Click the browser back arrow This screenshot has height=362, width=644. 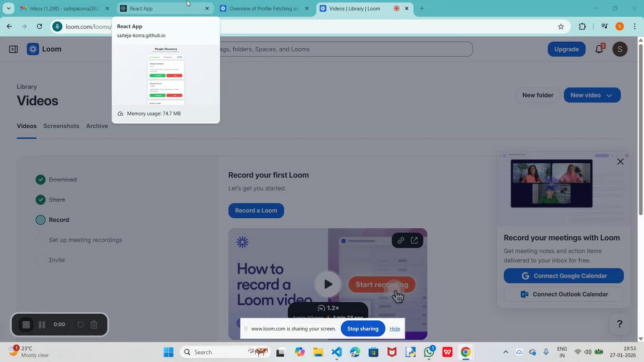pyautogui.click(x=9, y=27)
